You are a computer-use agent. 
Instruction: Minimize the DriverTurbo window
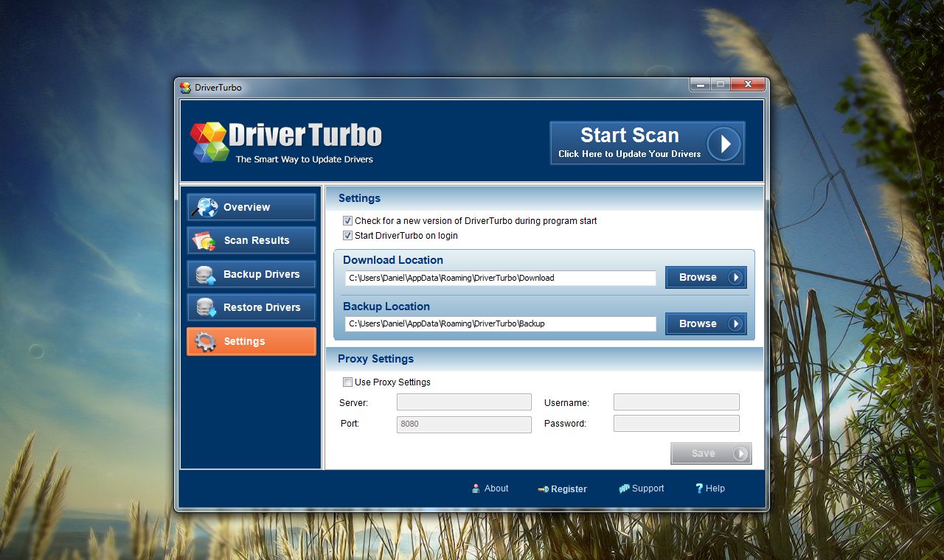click(x=699, y=85)
